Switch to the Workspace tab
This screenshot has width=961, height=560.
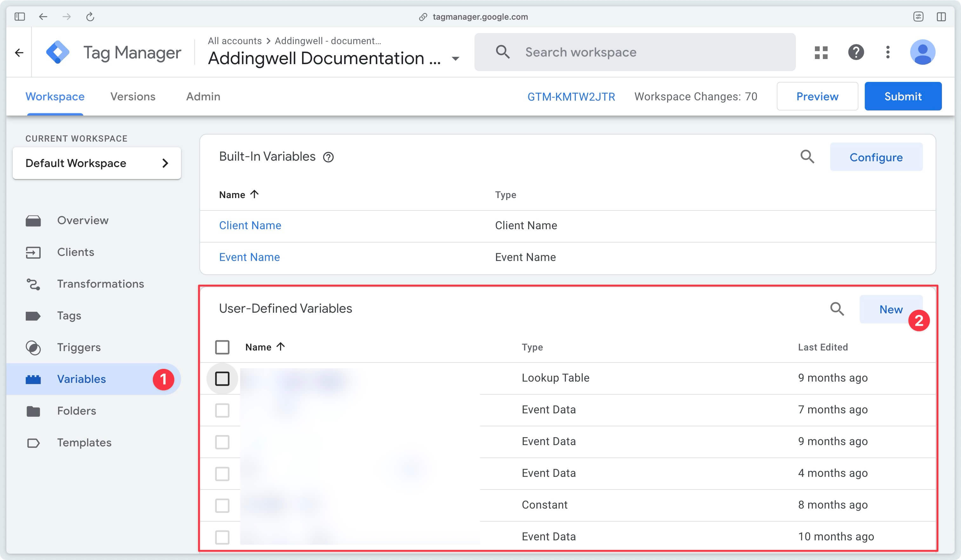click(55, 97)
